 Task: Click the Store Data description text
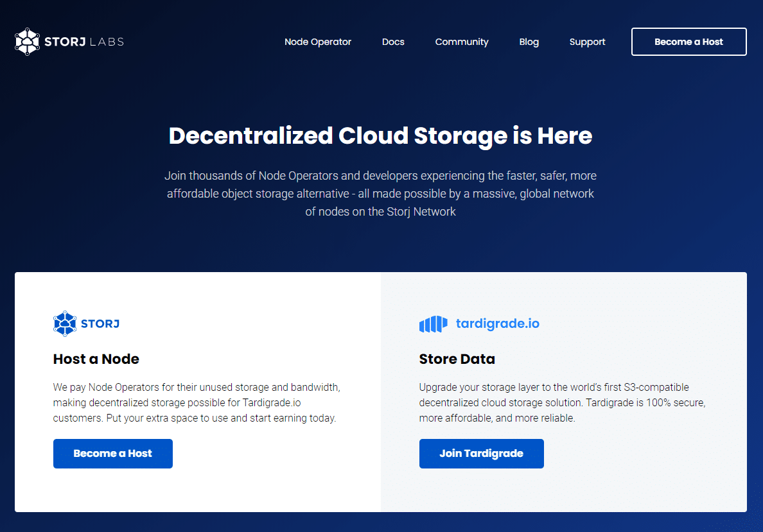(562, 402)
